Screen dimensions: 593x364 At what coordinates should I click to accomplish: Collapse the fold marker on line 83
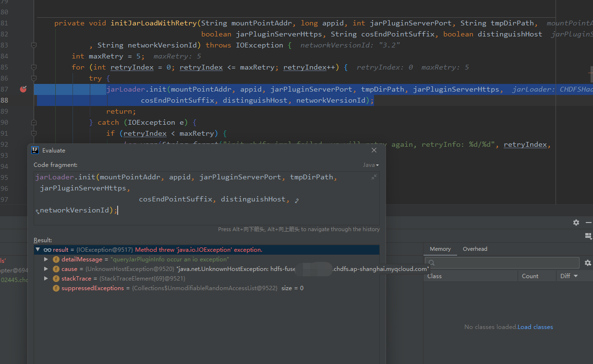(34, 45)
